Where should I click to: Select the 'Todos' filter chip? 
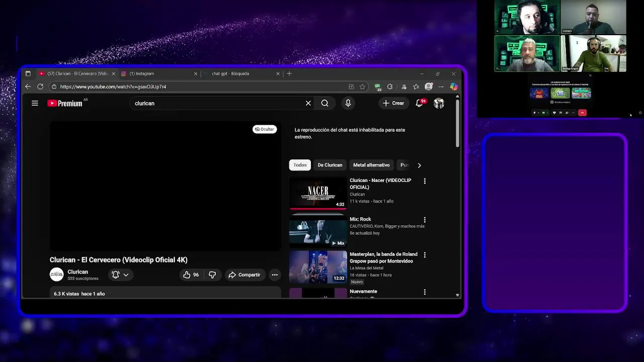(x=300, y=165)
